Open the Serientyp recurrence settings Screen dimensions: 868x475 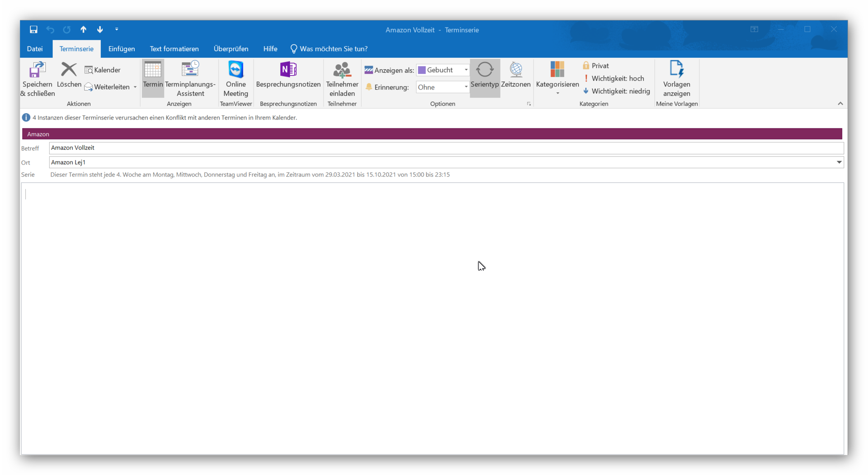coord(485,78)
